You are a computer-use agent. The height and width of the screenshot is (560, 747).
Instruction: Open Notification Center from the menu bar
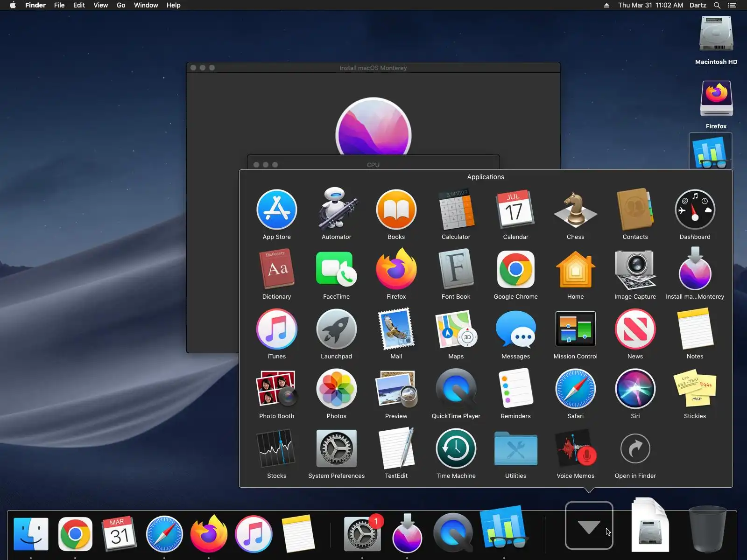point(732,5)
